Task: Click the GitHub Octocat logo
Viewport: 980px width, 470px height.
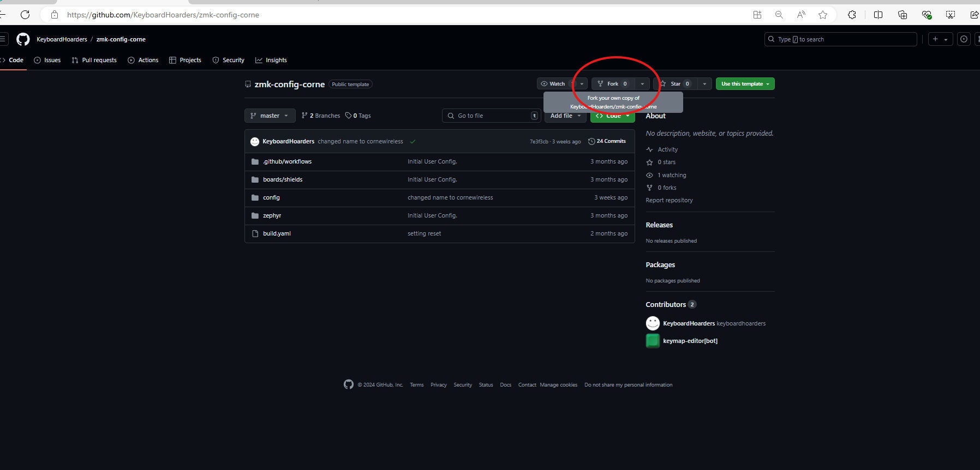Action: coord(23,39)
